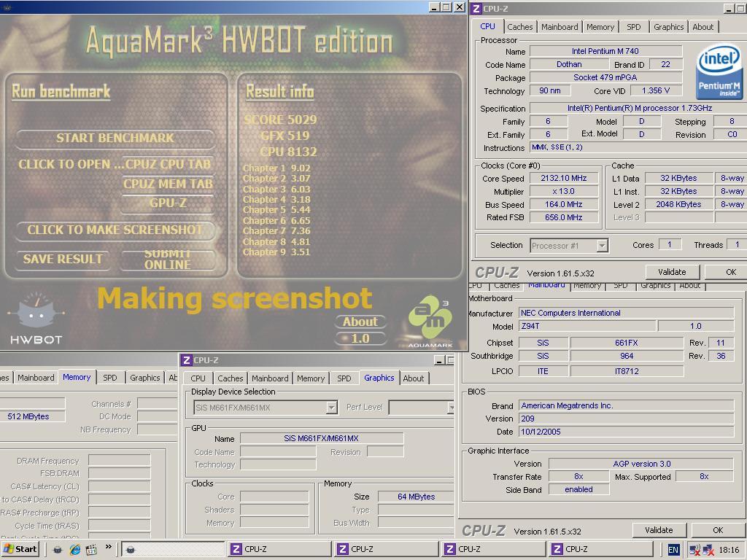Click SAVE RESULT in AquaMark
Screen dimensions: 747x560
(63, 259)
